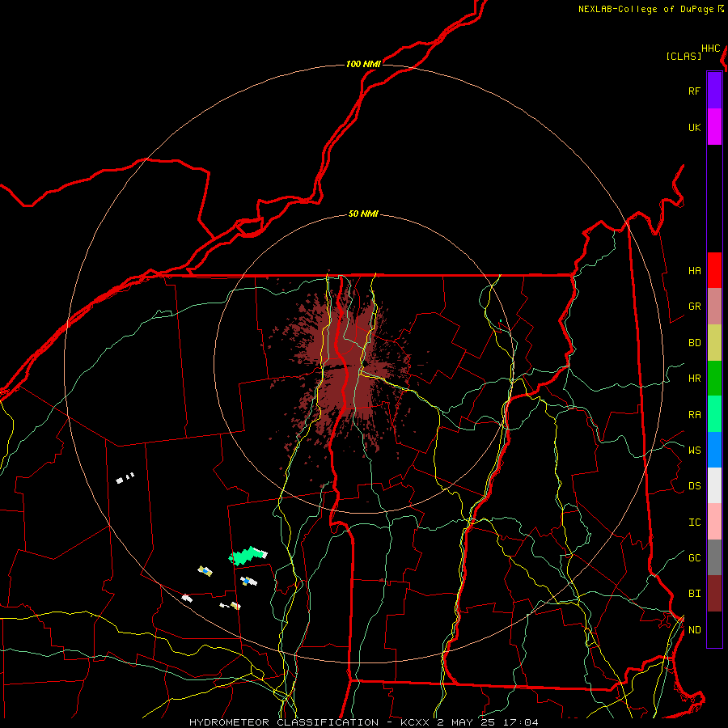Viewport: 728px width, 728px height.
Task: Click 'NEXLAB-College of DuPage' credit text
Action: (x=645, y=9)
